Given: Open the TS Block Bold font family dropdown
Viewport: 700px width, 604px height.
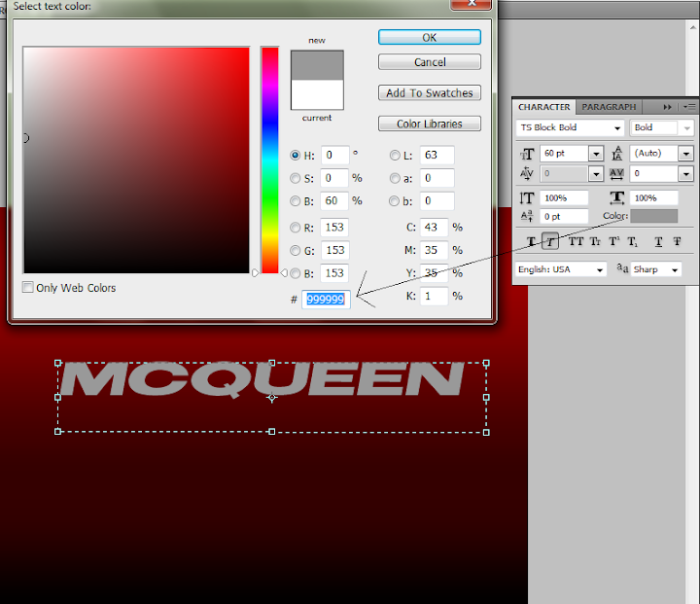Looking at the screenshot, I should 617,127.
